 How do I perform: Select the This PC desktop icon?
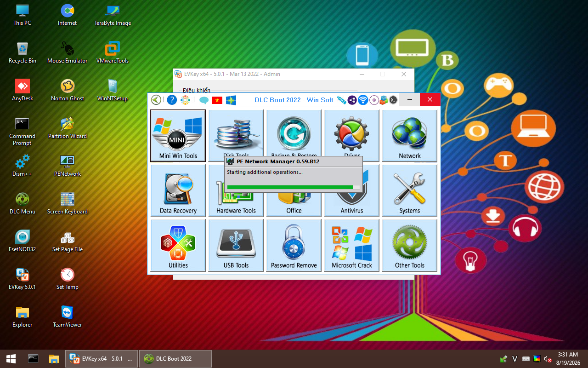click(x=22, y=15)
